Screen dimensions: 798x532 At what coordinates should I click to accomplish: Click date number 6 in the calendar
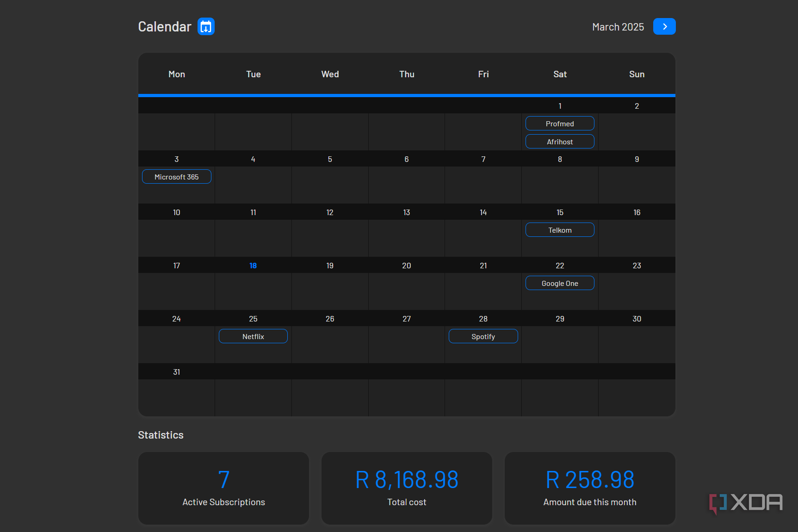pyautogui.click(x=407, y=159)
